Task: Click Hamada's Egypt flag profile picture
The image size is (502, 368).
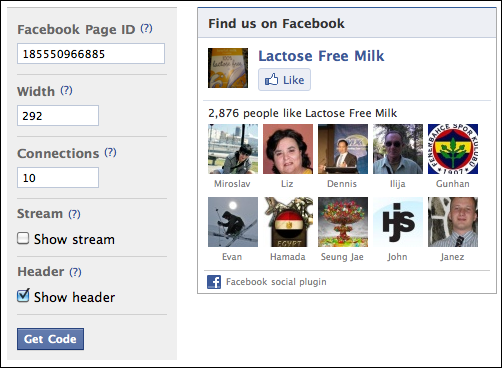Action: point(288,222)
